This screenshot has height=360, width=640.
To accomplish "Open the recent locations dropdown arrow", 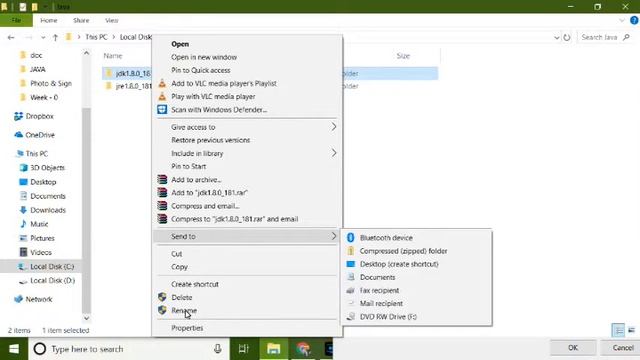I will pos(43,37).
